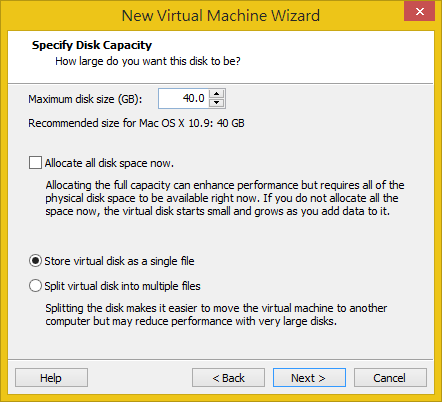Decrease disk size with the down arrow

217,103
